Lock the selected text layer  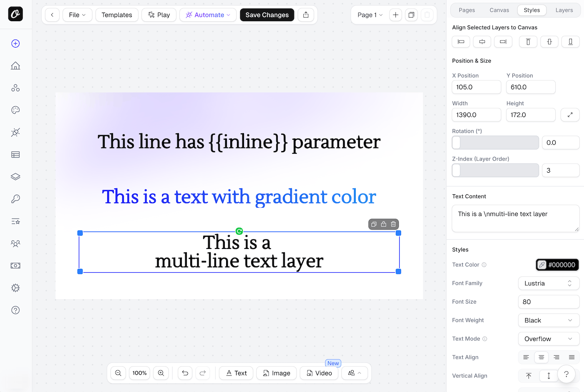[x=384, y=224]
